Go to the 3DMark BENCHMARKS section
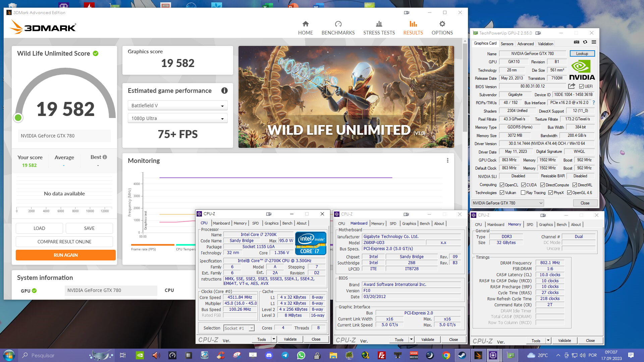The height and width of the screenshot is (362, 644). click(338, 28)
